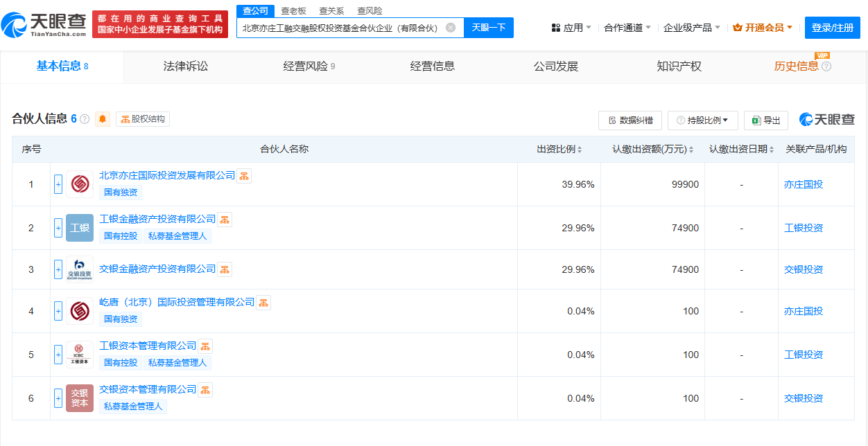Switch to the 经营信息 tab

point(433,66)
